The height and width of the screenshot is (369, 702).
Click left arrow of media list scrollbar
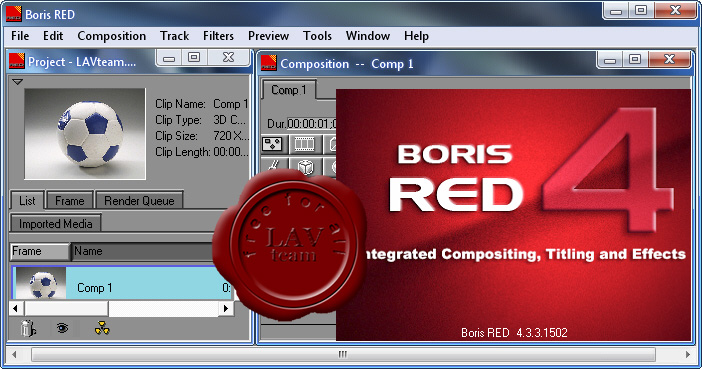pos(16,308)
